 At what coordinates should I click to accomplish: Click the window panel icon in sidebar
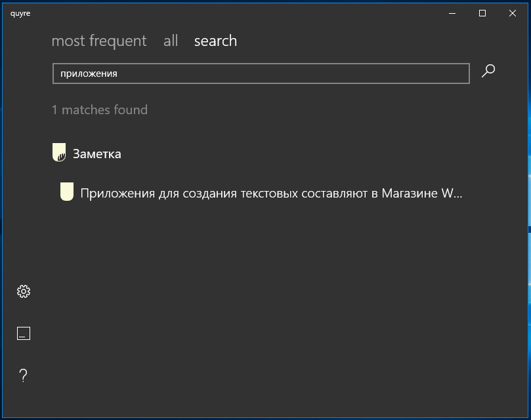pyautogui.click(x=24, y=333)
